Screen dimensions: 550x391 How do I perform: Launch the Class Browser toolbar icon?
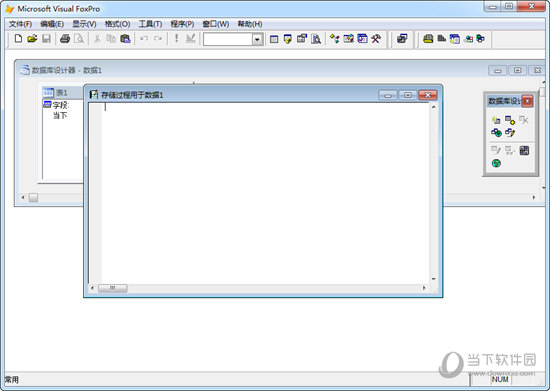click(335, 39)
